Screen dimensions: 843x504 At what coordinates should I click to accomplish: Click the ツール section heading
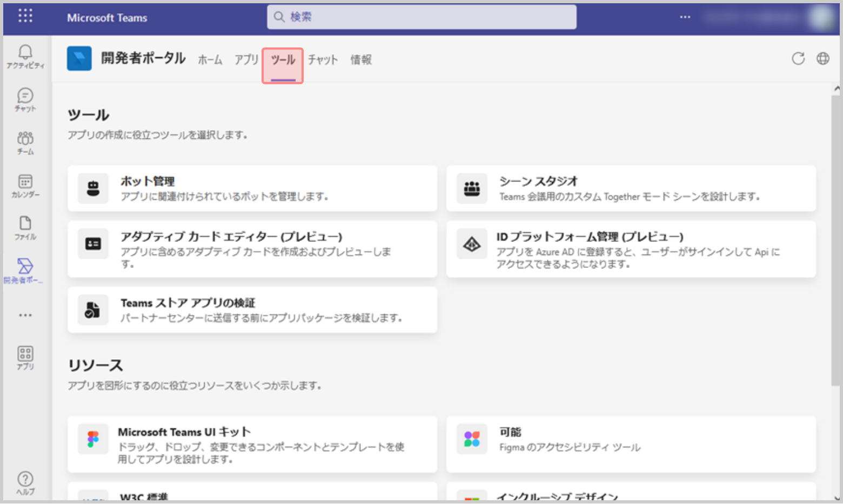88,115
